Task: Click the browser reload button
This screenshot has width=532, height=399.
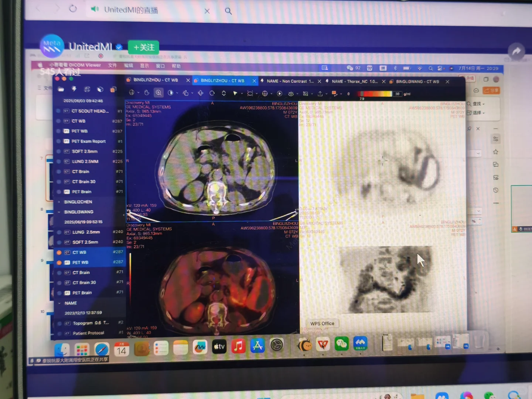Action: point(73,8)
